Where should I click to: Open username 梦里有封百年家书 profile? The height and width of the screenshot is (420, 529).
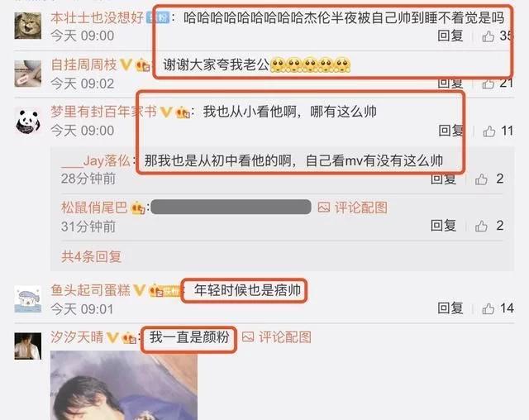103,112
